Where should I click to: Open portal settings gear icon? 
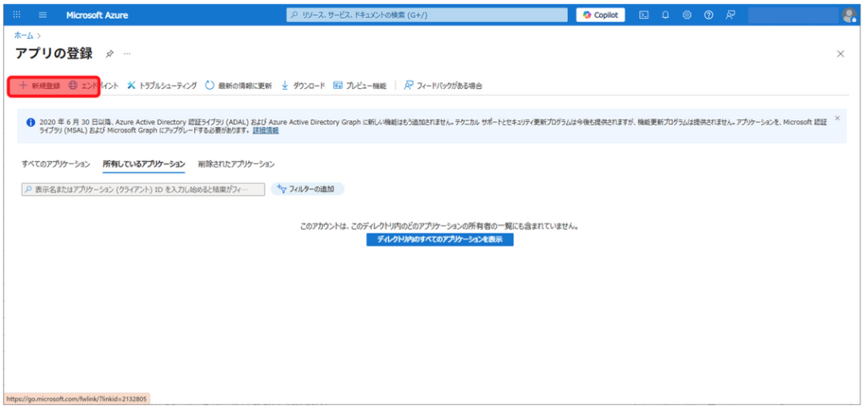[x=687, y=14]
